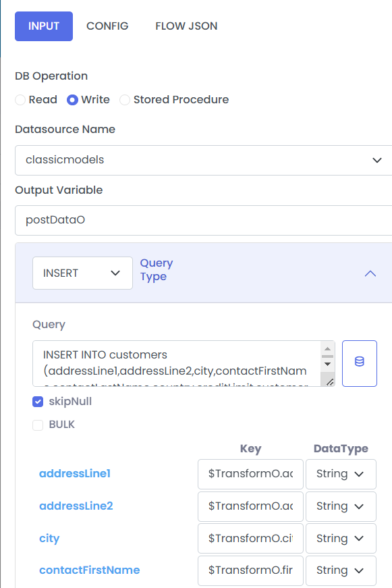Image resolution: width=392 pixels, height=588 pixels.
Task: Open the city DataType String dropdown
Action: pos(341,539)
